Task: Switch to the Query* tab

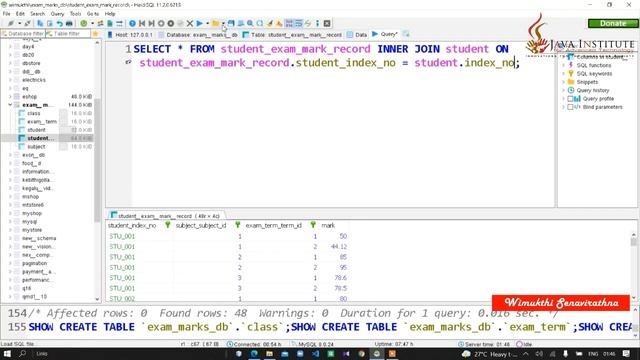Action: (385, 34)
